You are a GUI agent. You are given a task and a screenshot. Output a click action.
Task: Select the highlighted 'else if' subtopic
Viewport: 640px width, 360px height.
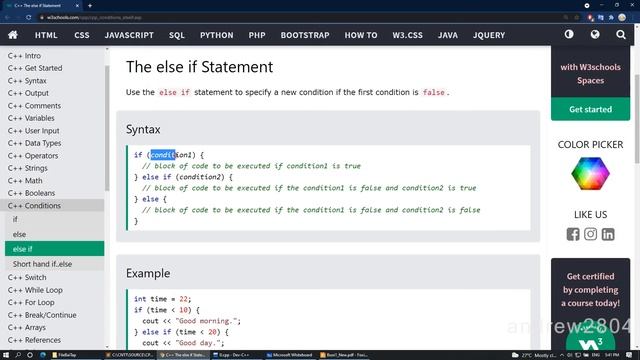(x=54, y=249)
